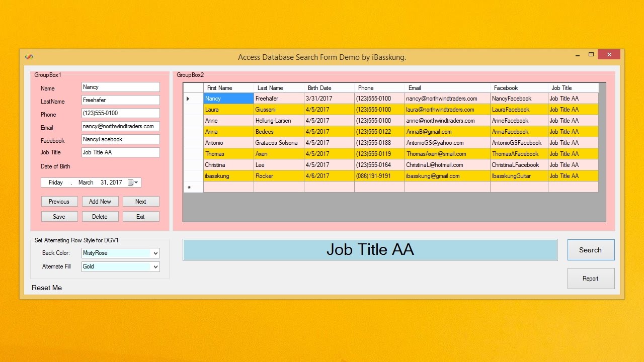Click the cell '(123)555-0122'
644x362 pixels.
tap(379, 132)
